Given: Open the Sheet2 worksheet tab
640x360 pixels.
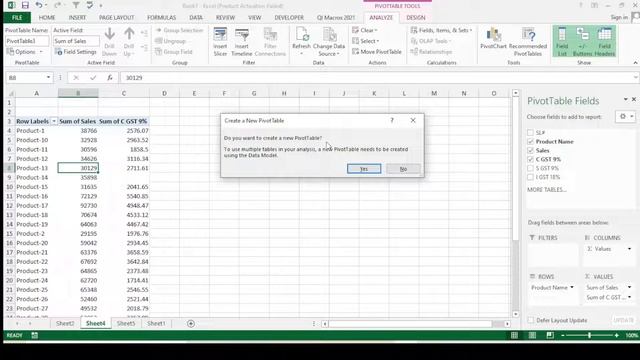Looking at the screenshot, I should tap(65, 323).
